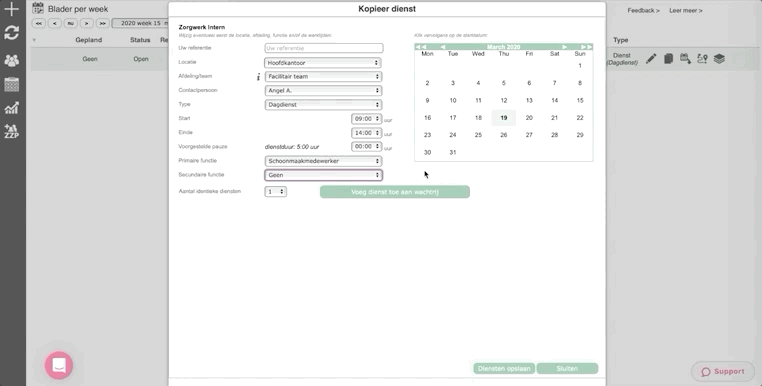Open the Feedback link
Image resolution: width=762 pixels, height=386 pixels.
(643, 10)
